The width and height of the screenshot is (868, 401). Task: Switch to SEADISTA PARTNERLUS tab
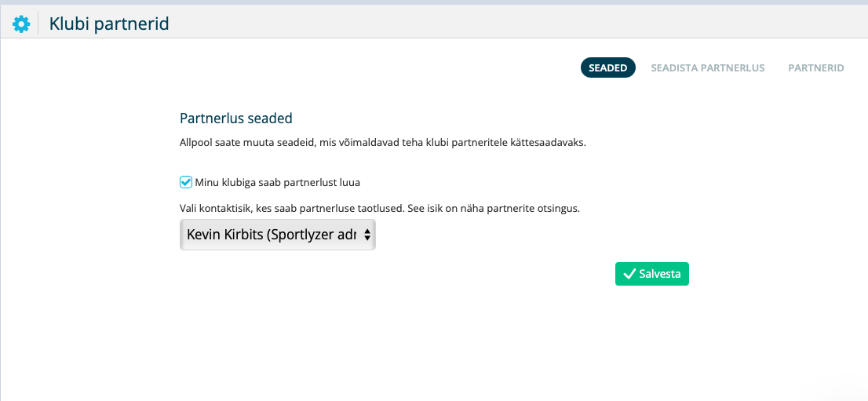707,67
